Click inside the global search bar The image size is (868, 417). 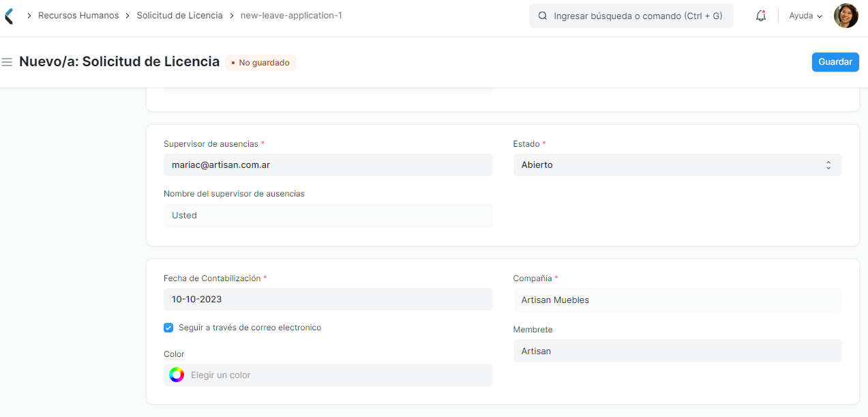tap(631, 15)
